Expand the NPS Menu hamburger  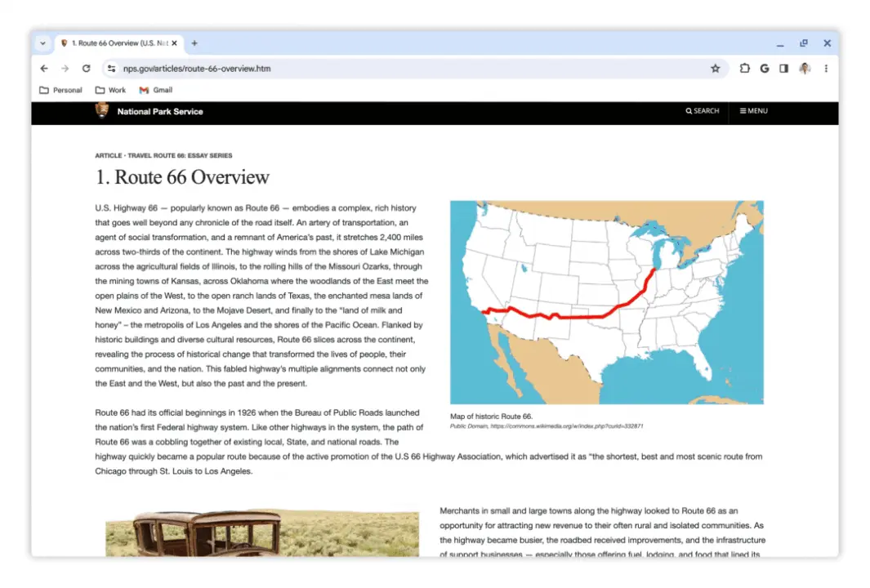click(753, 111)
